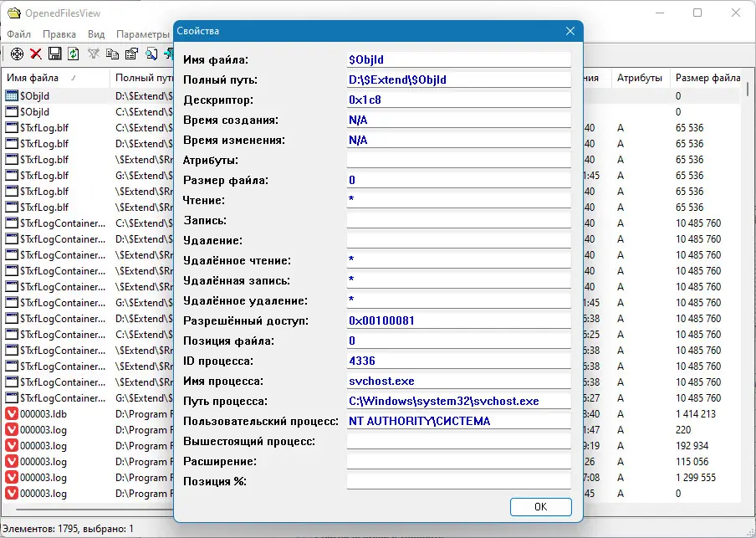Screen dimensions: 756x538
Task: Click red icon of 000003.log row sized 220
Action: (12, 429)
